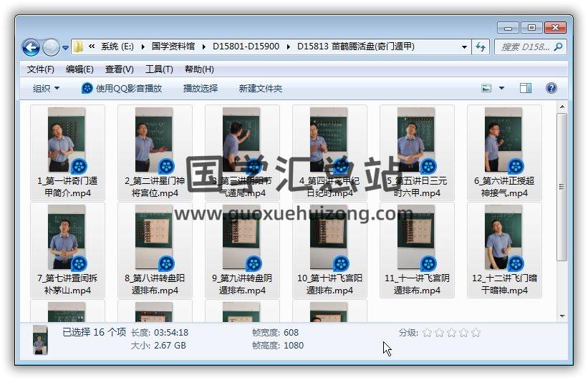Screen dimensions: 588x380
Task: Expand arrow after 国学资料馆 in path
Action: (203, 47)
